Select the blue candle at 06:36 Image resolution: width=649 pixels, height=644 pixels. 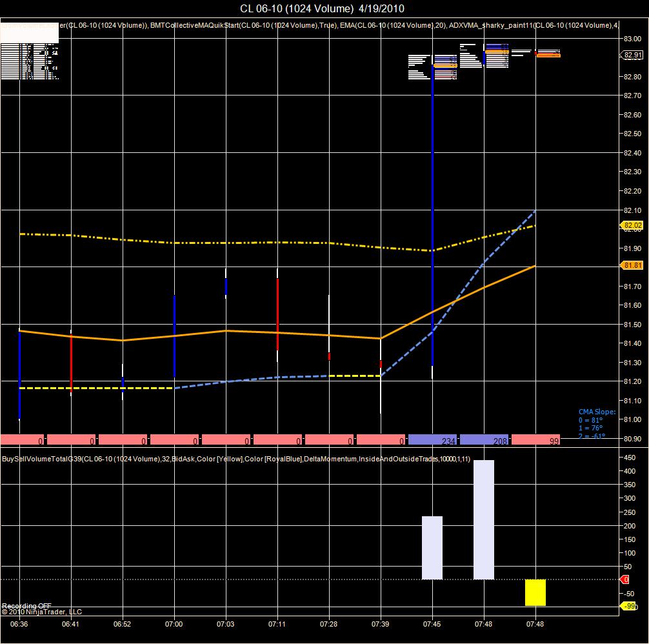click(19, 375)
